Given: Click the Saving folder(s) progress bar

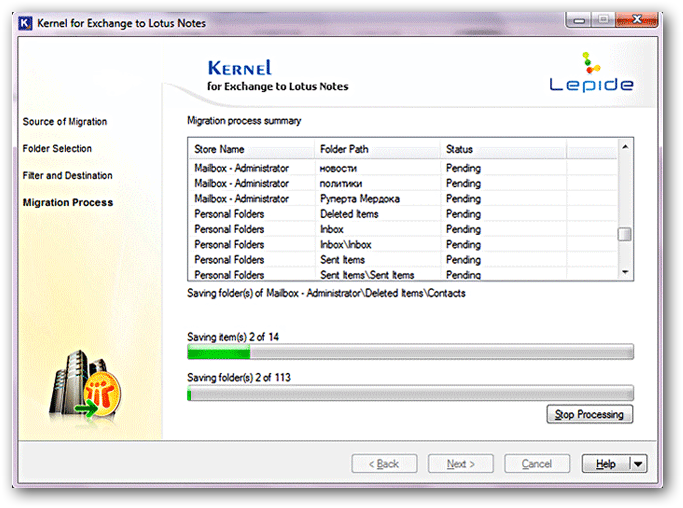Looking at the screenshot, I should point(410,393).
